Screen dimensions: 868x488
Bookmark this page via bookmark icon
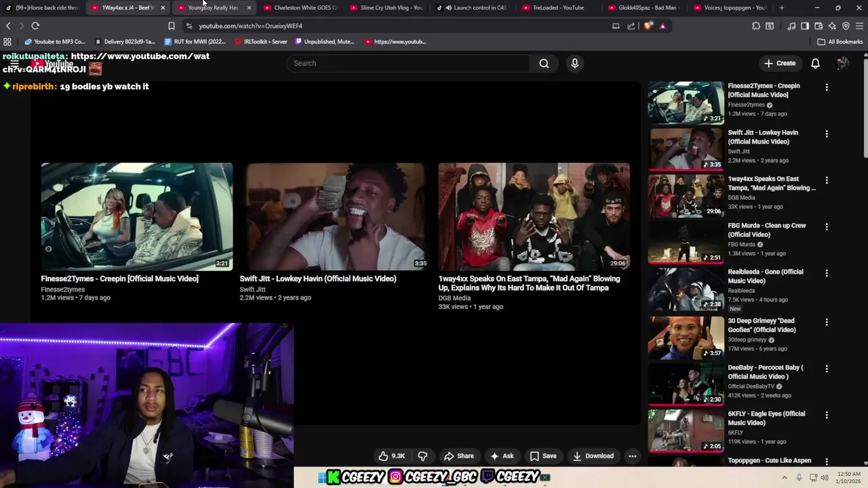coord(172,26)
